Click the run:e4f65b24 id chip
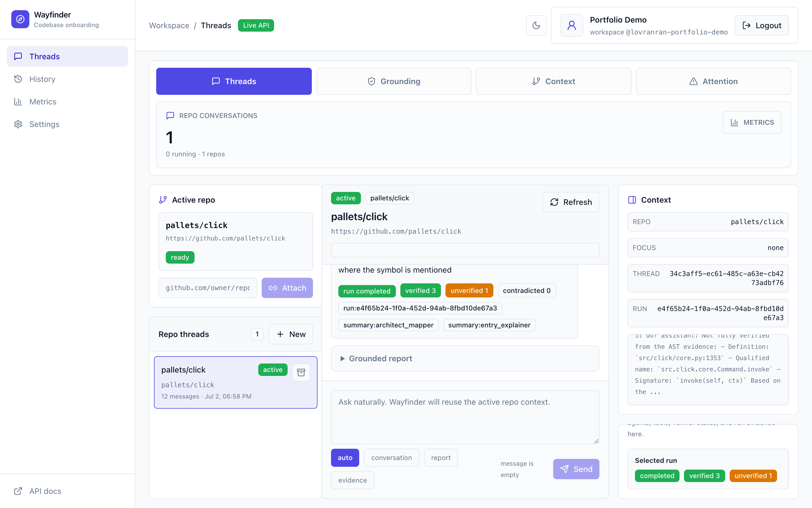The width and height of the screenshot is (812, 508). tap(420, 308)
